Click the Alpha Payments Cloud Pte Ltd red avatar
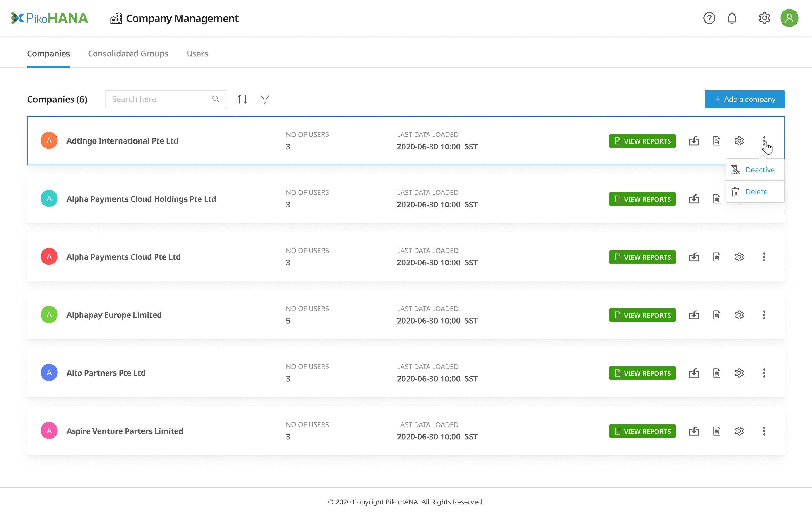The image size is (812, 515). coord(49,257)
